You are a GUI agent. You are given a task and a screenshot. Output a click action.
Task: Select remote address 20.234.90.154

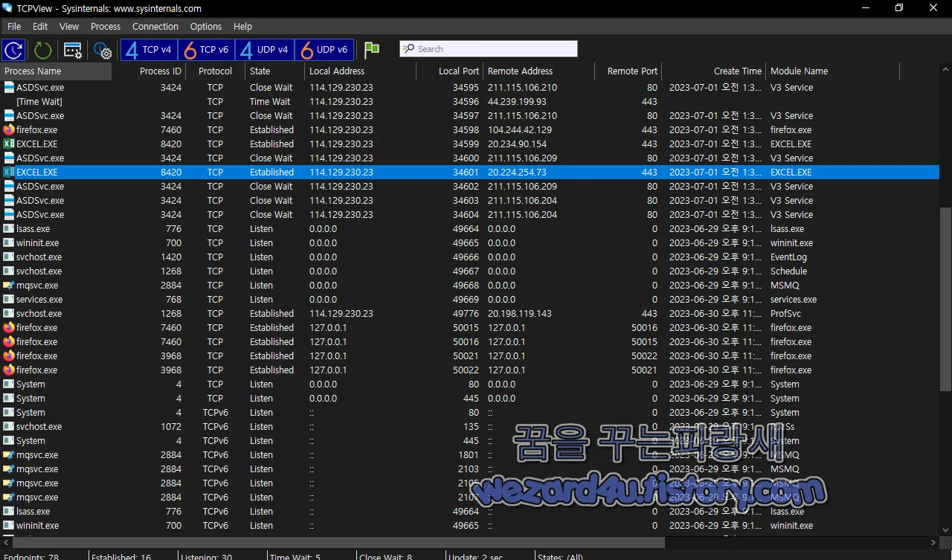pos(517,144)
